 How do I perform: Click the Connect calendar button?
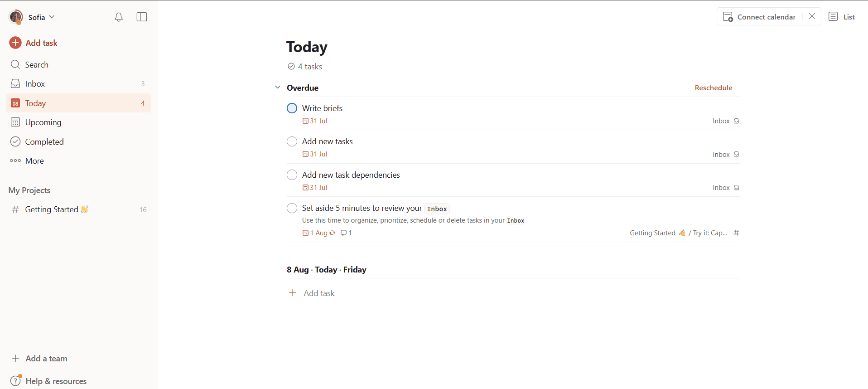click(760, 17)
